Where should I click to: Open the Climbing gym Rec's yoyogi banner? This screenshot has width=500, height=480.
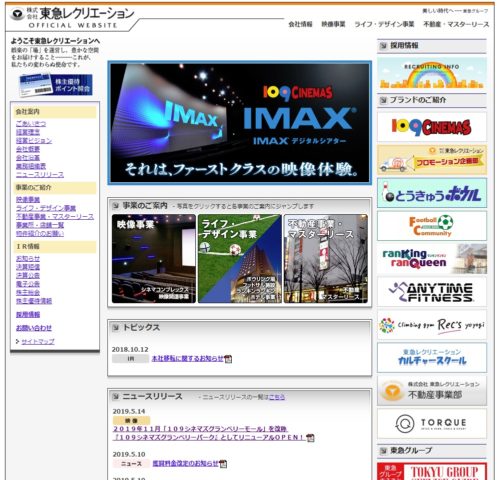[432, 325]
